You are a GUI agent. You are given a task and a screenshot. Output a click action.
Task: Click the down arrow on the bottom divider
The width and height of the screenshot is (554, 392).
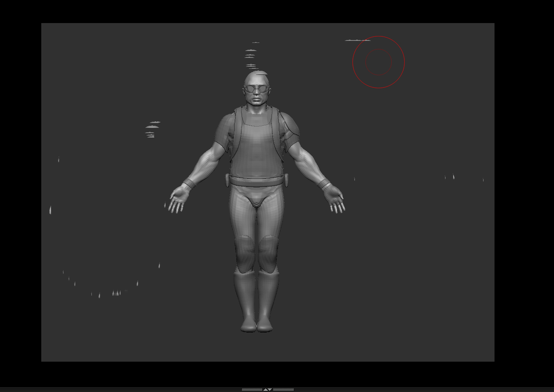pos(269,390)
